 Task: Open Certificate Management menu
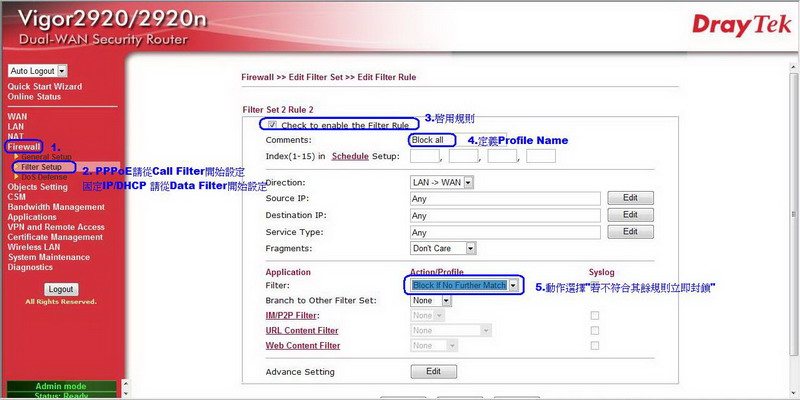[x=55, y=237]
